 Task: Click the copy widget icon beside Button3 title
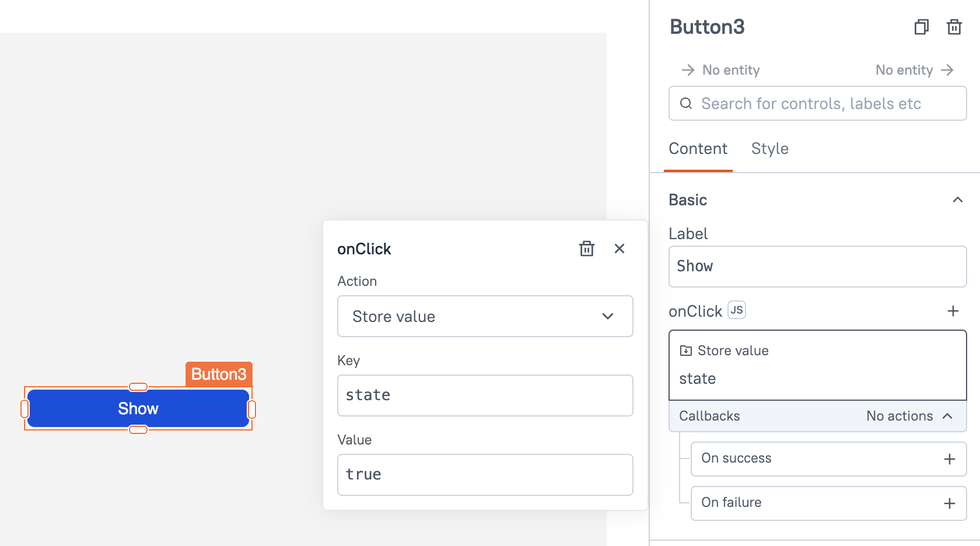point(921,27)
